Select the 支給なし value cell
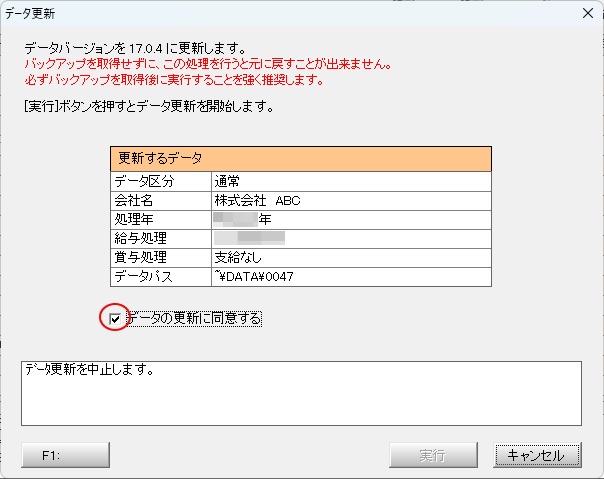This screenshot has width=604, height=479. pyautogui.click(x=350, y=257)
